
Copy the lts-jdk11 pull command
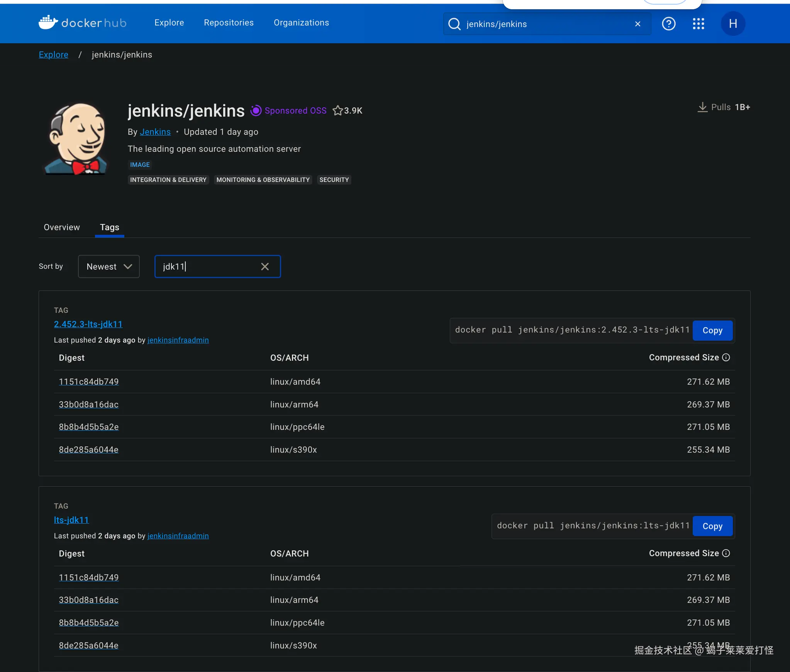tap(712, 526)
